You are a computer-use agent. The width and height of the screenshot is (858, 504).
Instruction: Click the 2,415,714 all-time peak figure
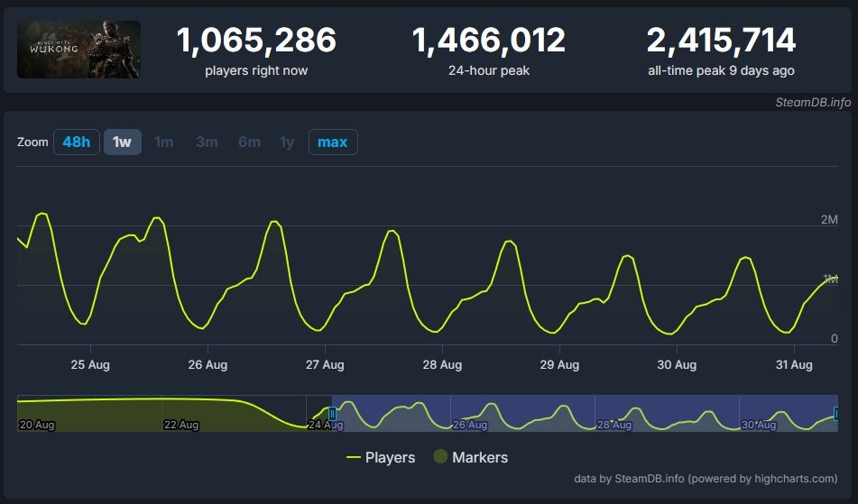click(x=721, y=41)
